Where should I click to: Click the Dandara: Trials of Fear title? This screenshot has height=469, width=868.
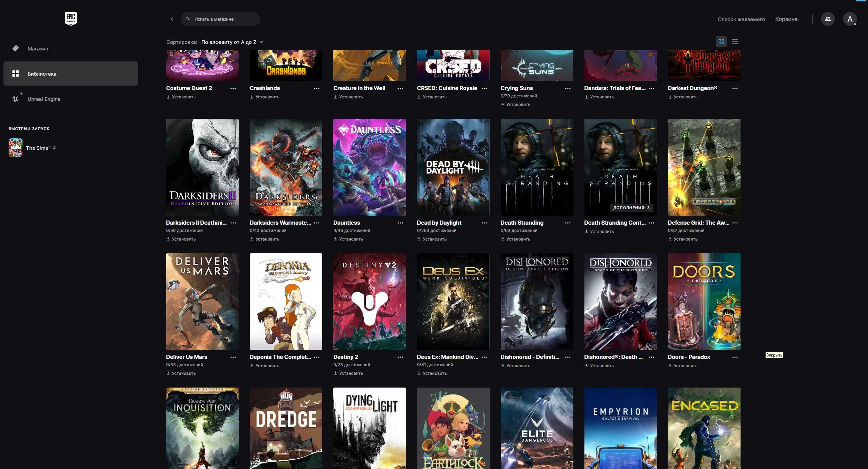point(615,88)
